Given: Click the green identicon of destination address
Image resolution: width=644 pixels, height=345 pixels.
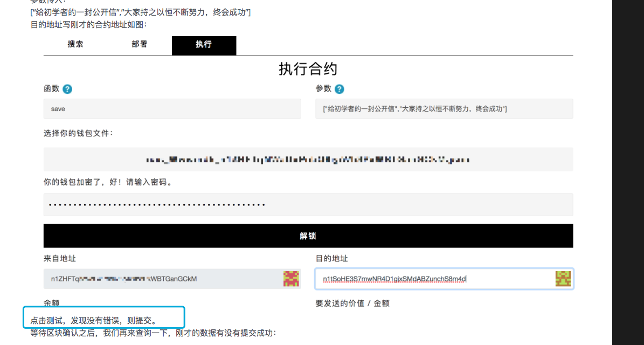Looking at the screenshot, I should point(563,279).
